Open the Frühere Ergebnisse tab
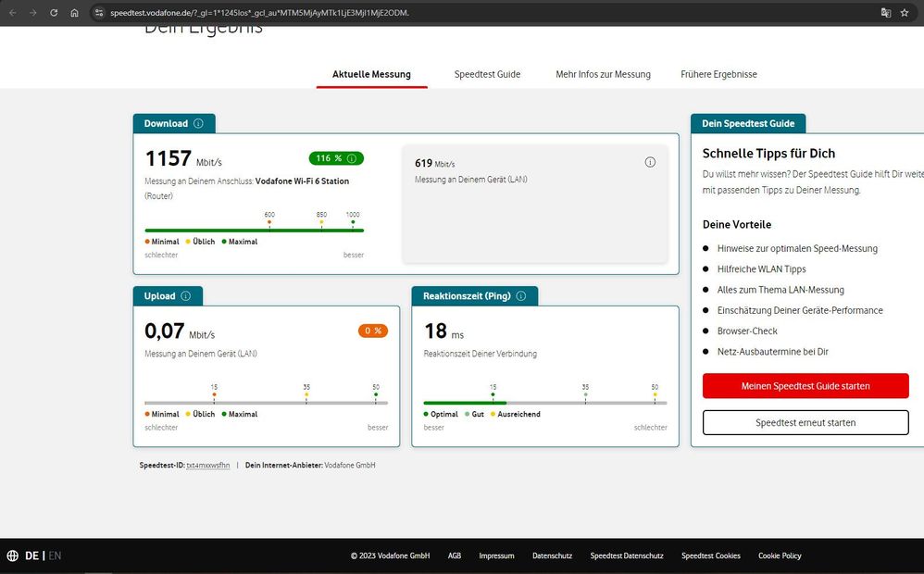This screenshot has height=574, width=924. (718, 74)
